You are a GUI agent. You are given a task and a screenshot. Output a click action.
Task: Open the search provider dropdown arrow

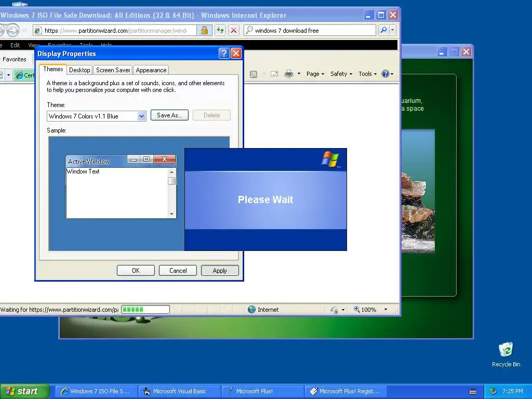393,30
